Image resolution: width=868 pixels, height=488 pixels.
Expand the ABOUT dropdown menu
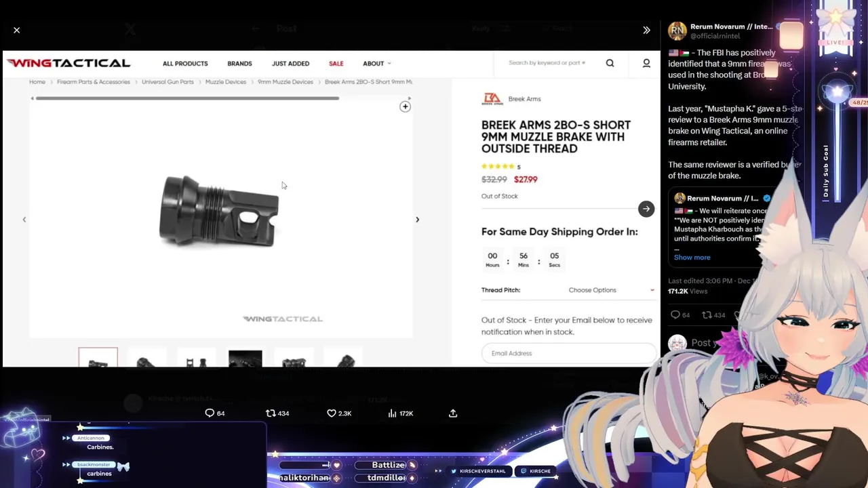point(376,64)
